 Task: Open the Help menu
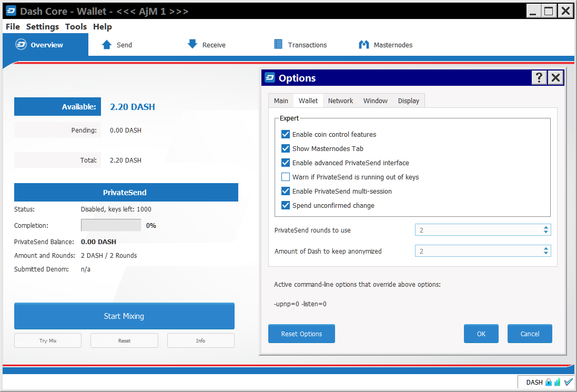click(x=102, y=26)
